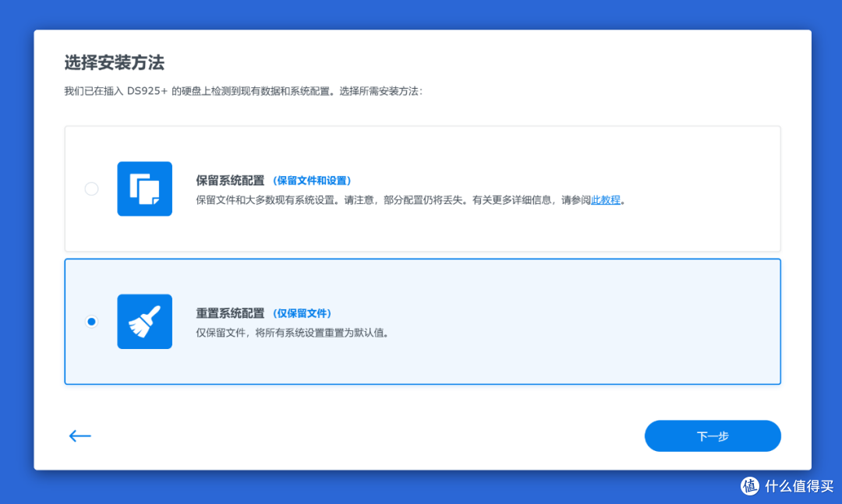Click the broom icon for 重置系统配置
This screenshot has height=504, width=842.
144,322
